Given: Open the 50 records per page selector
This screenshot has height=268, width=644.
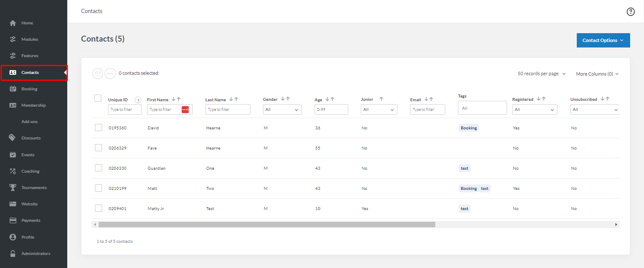Looking at the screenshot, I should click(x=541, y=73).
